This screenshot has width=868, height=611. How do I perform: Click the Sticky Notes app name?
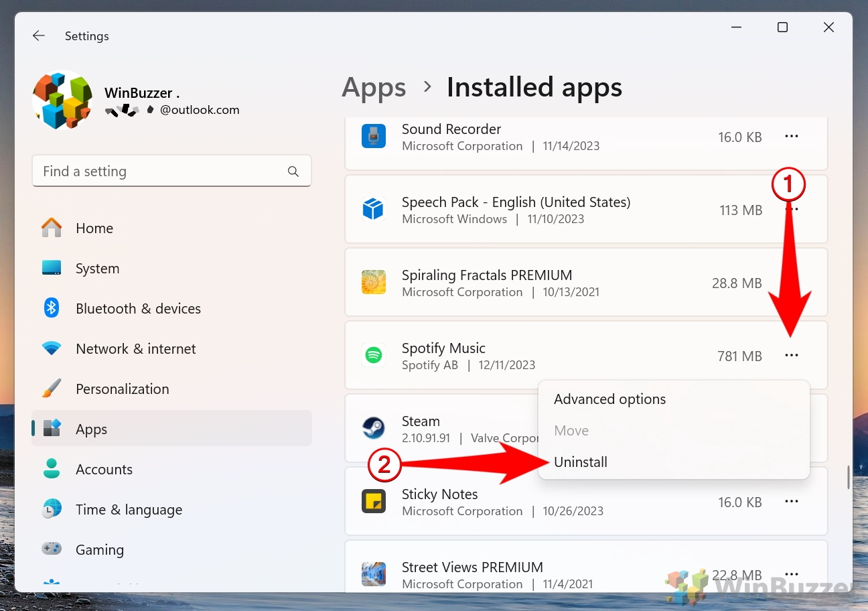pos(440,494)
